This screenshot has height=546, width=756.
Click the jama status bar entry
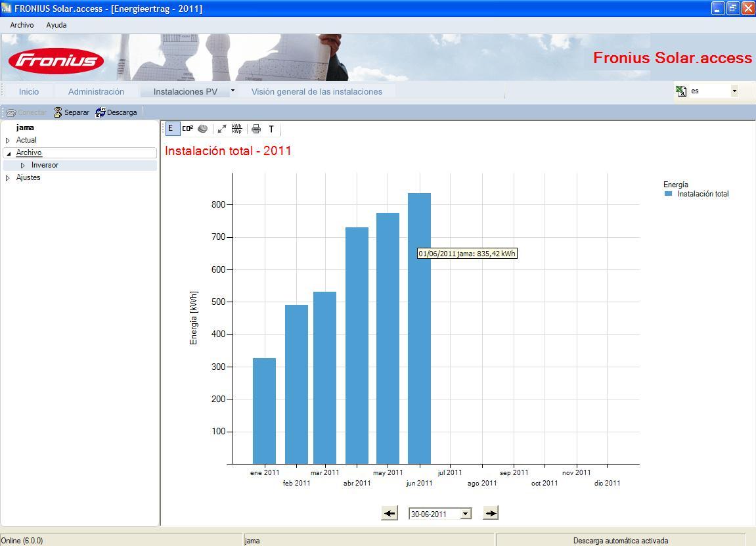(252, 541)
